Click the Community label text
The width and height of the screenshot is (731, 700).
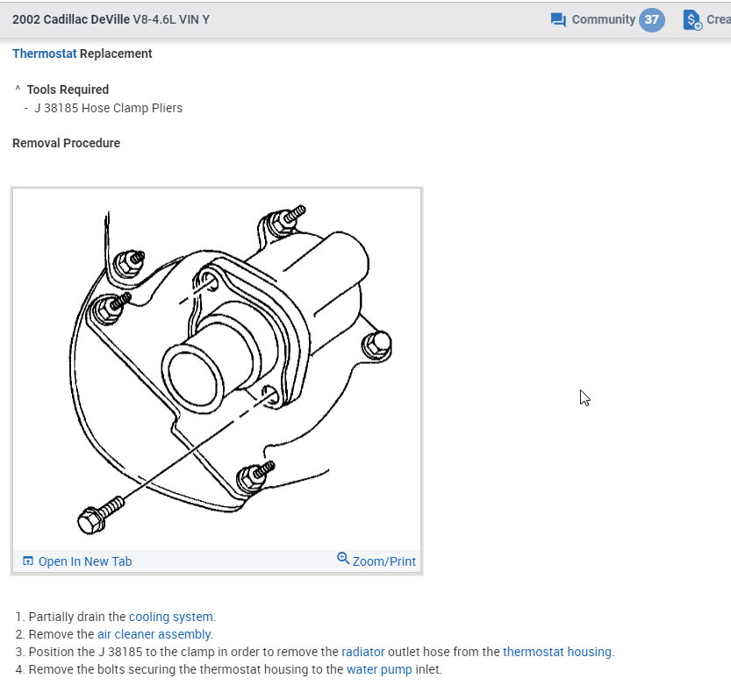603,19
